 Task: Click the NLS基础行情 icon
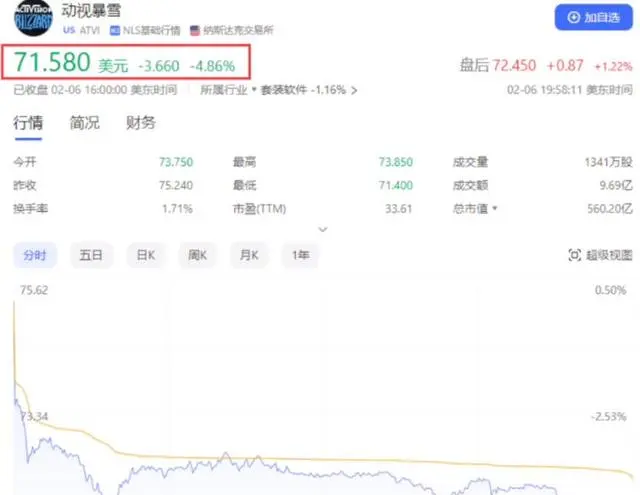tap(115, 30)
